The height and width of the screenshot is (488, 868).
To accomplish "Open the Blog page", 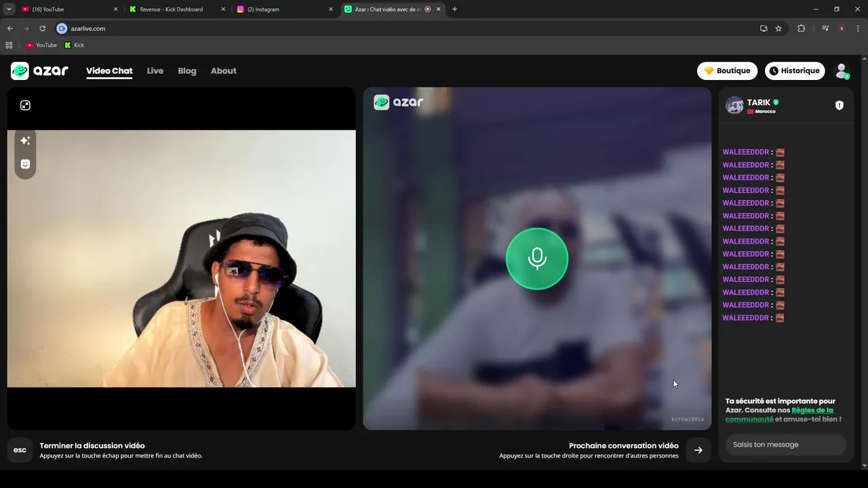I will pyautogui.click(x=187, y=70).
